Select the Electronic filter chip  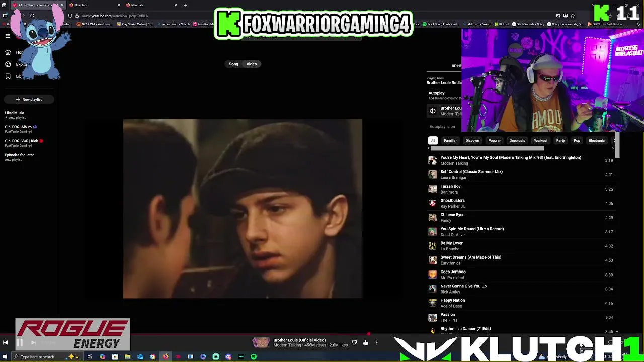pos(597,140)
